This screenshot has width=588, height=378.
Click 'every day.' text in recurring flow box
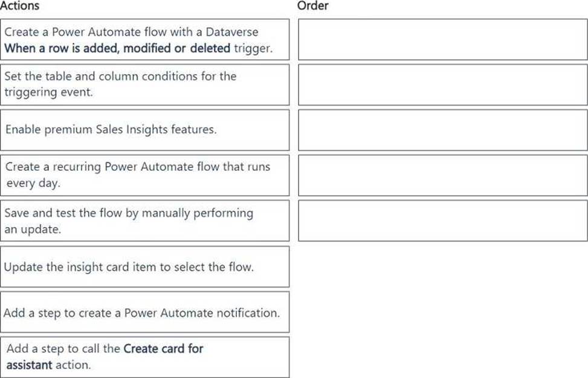tap(33, 183)
